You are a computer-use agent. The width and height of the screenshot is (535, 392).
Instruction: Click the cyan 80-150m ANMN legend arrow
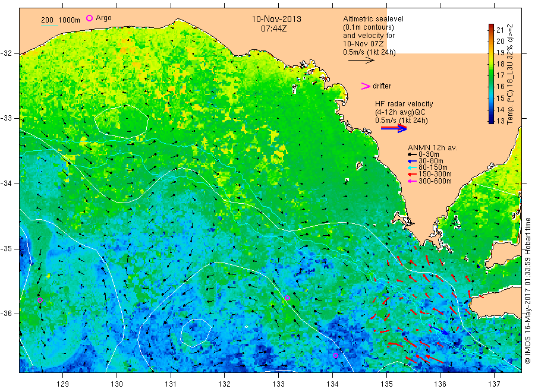tap(412, 167)
